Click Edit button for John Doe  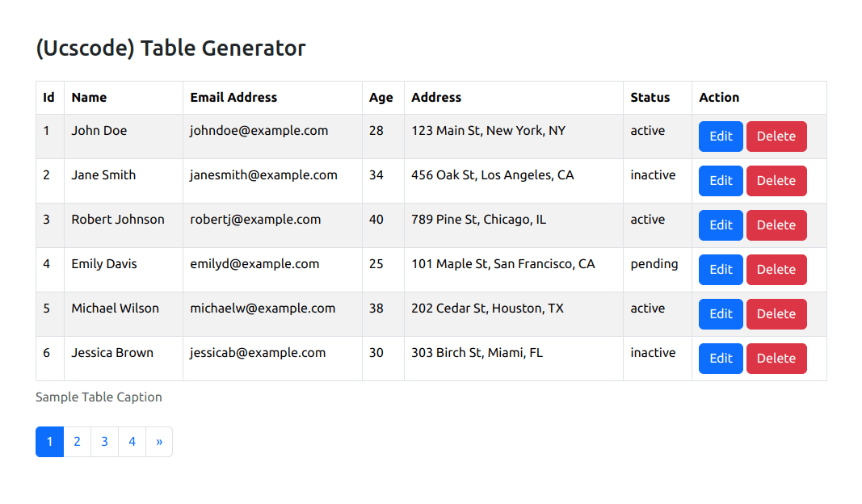click(x=721, y=136)
